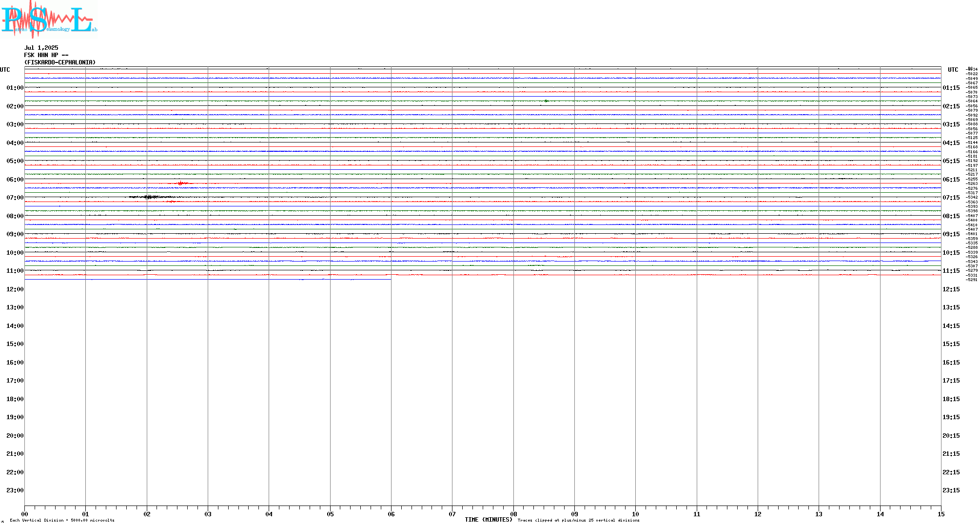
Task: Click the 'Jul 1,2025' date text
Action: (41, 48)
